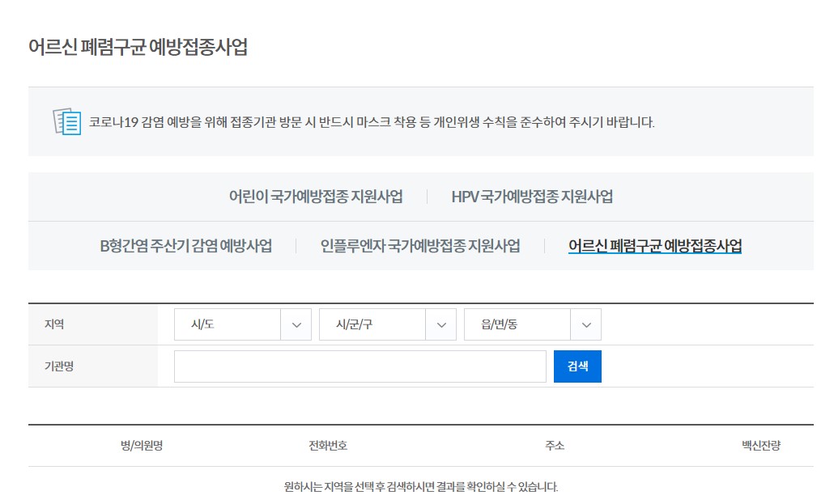Switch to 인플루엔자 국가예방접종 지원사업 tab
This screenshot has width=834, height=504.
[x=420, y=246]
